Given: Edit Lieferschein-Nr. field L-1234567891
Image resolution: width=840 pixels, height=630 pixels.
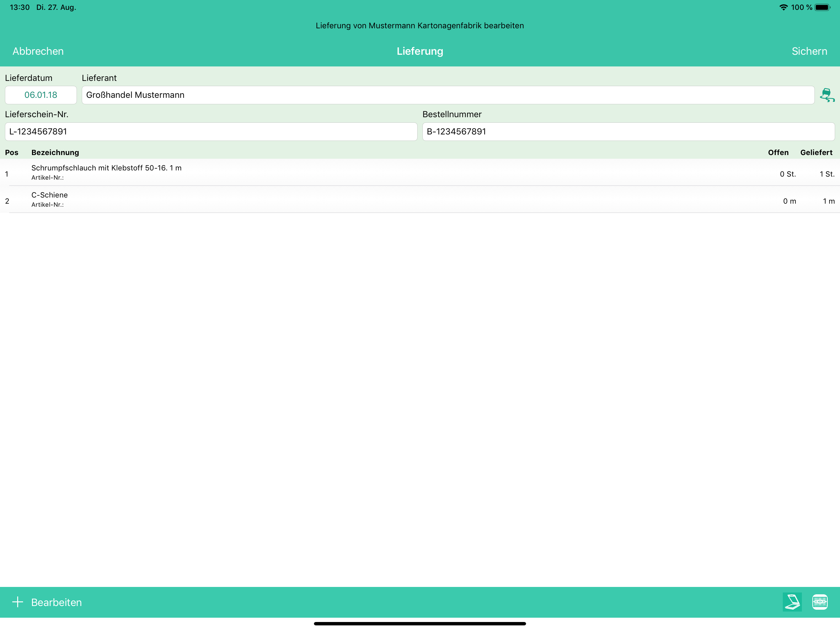Looking at the screenshot, I should 211,131.
